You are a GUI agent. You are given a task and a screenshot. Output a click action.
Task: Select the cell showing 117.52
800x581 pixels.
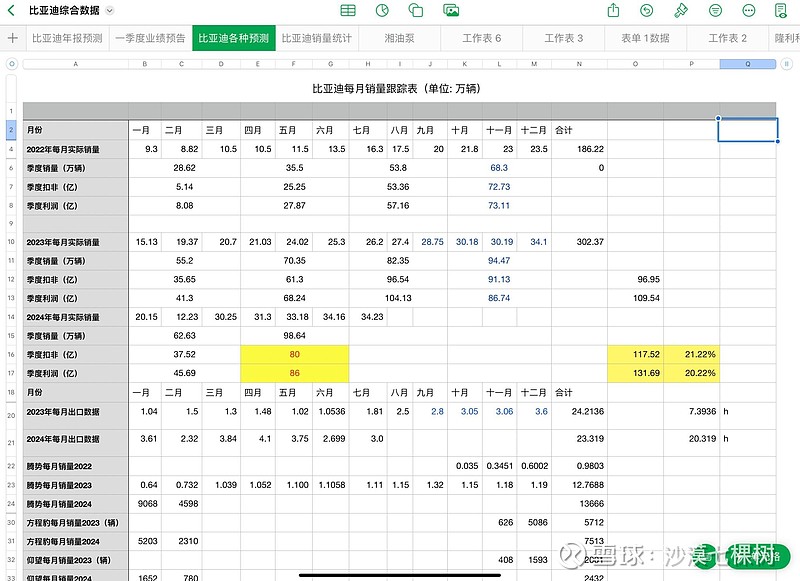click(635, 355)
